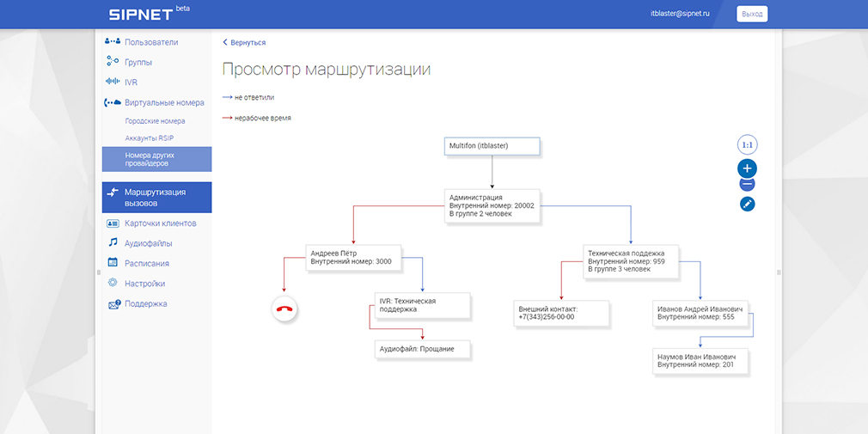Select the IVR: Техническая поддержка node
Screen dimensions: 868x434
pyautogui.click(x=422, y=305)
